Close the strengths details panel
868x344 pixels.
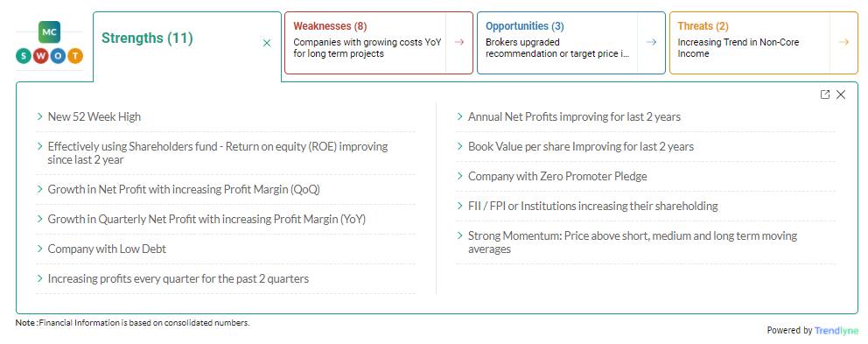tap(841, 95)
